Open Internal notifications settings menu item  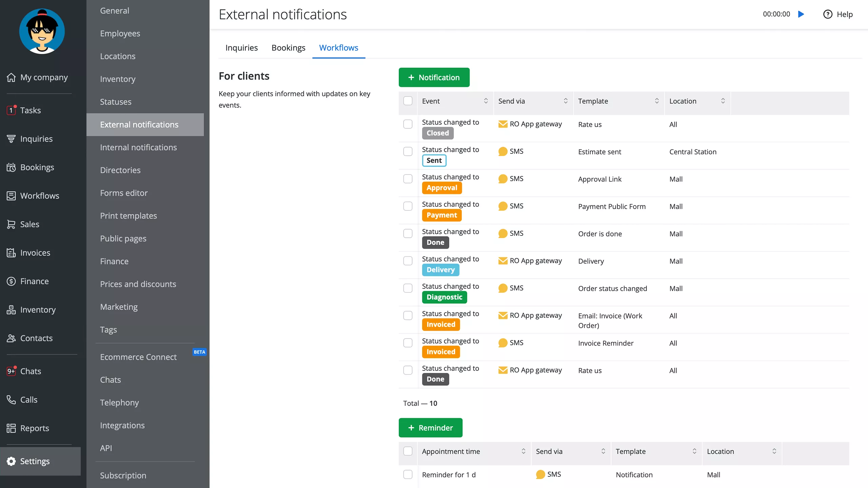point(138,147)
